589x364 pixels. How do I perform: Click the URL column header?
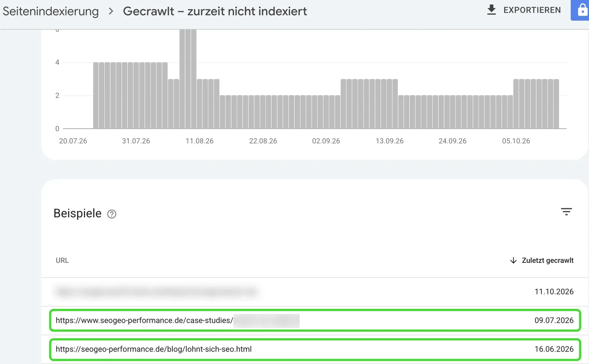point(62,260)
